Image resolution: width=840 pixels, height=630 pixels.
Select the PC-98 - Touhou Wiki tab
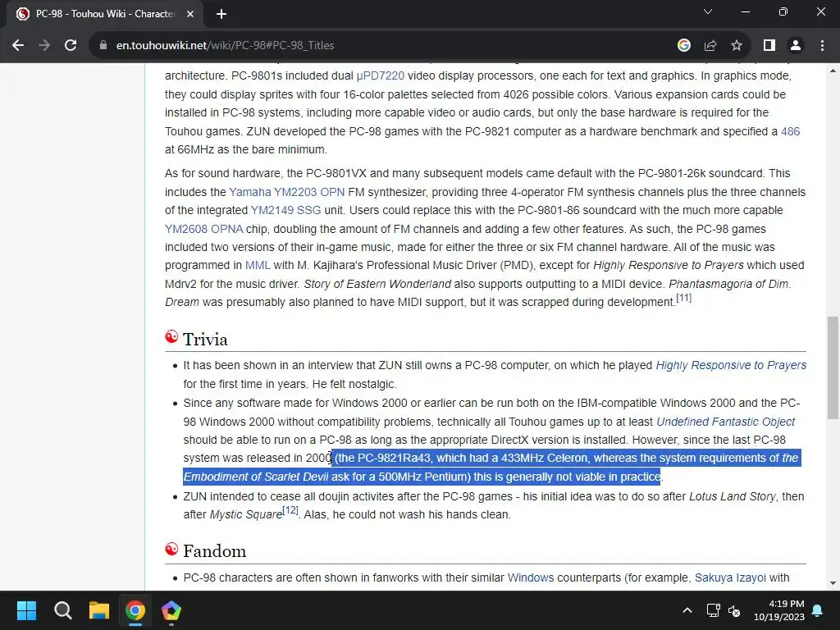pos(105,14)
